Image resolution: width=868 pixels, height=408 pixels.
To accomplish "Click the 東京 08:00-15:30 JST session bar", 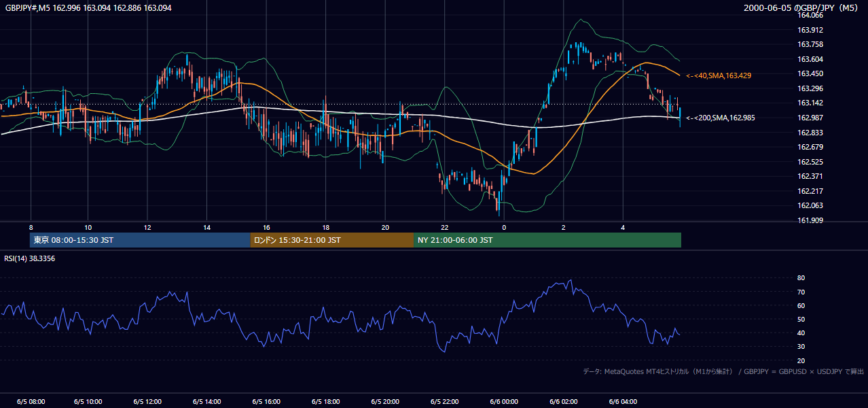I will (x=140, y=240).
